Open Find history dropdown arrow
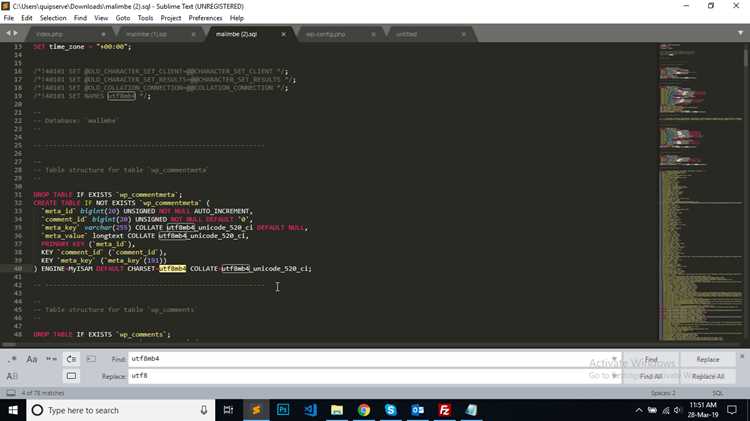 [x=614, y=359]
